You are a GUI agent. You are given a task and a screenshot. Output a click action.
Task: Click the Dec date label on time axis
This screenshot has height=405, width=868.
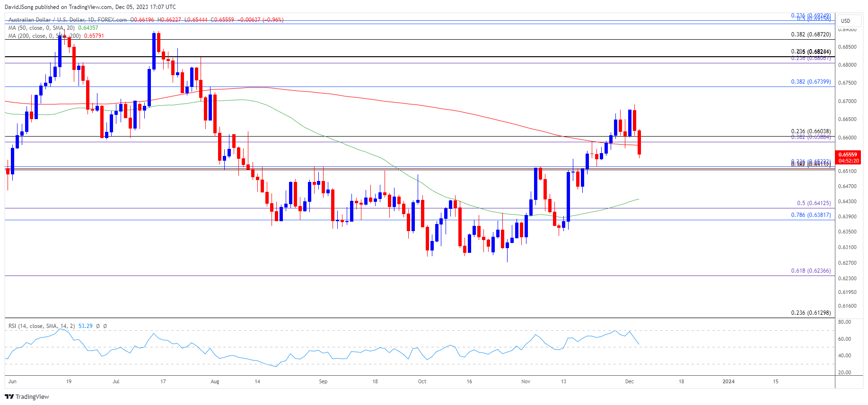click(629, 381)
